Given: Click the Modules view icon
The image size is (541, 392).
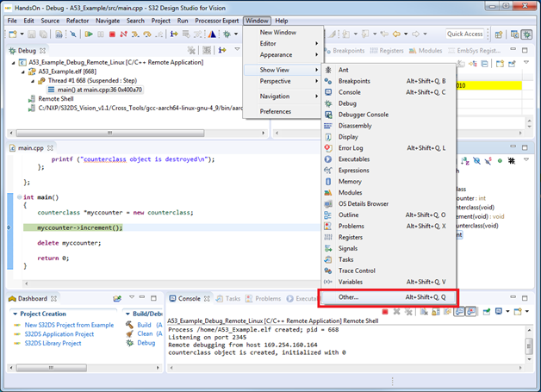Looking at the screenshot, I should coord(328,192).
